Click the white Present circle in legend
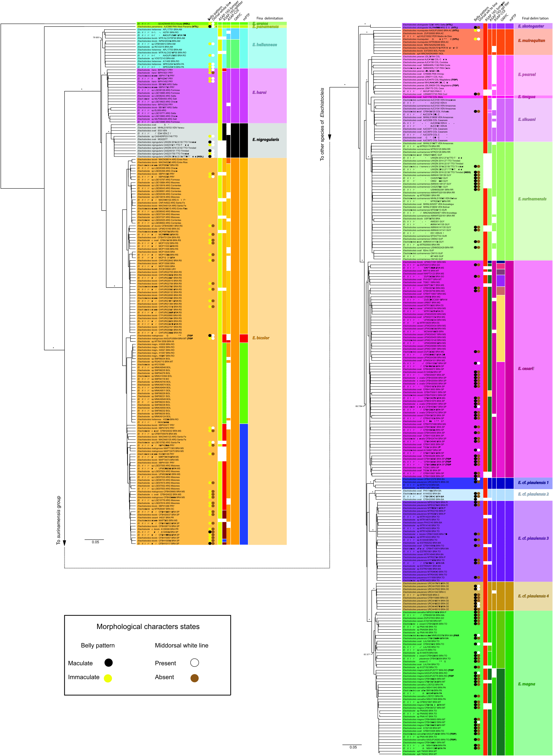Screen dimensions: 553x756 194,662
